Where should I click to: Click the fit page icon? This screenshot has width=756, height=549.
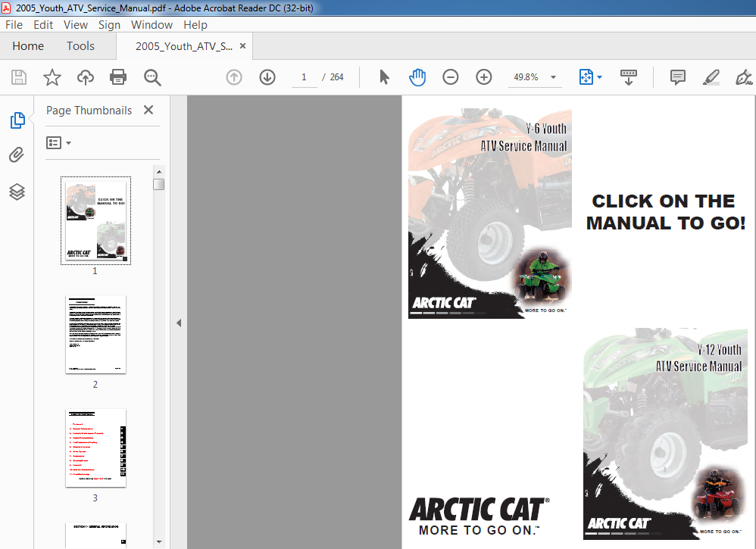point(586,77)
